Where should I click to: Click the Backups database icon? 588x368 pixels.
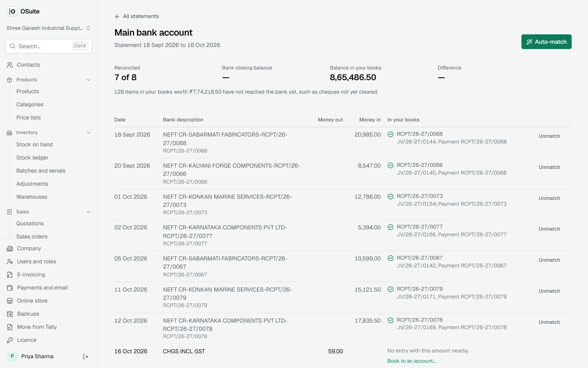[10, 314]
